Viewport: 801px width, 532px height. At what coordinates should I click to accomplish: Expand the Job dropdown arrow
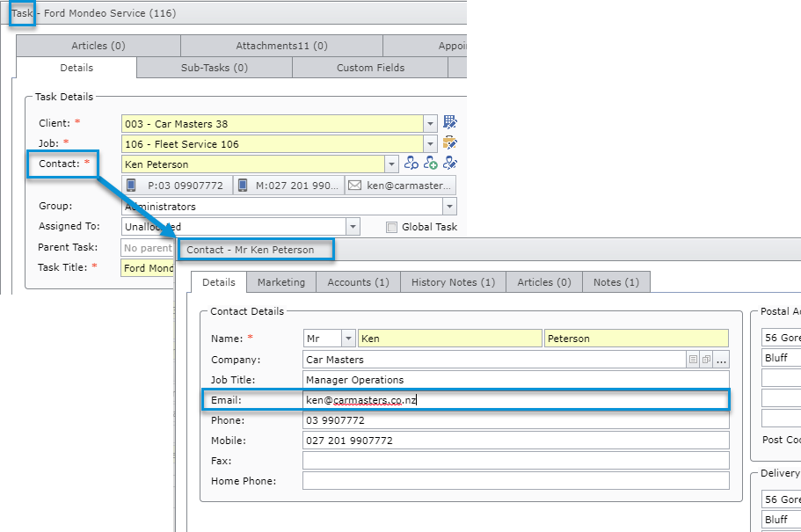[x=430, y=144]
